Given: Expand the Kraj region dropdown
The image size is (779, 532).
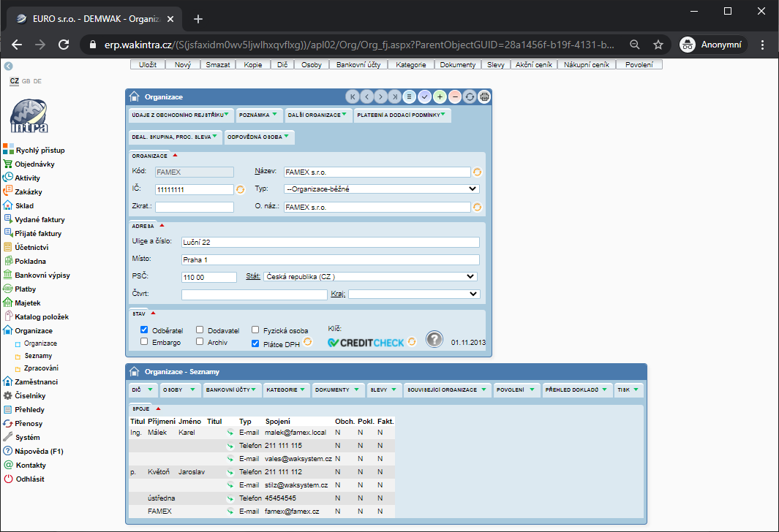Looking at the screenshot, I should (x=414, y=294).
